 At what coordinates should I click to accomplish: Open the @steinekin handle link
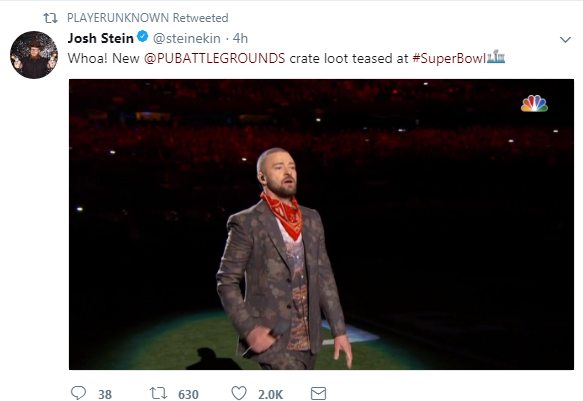coord(187,38)
